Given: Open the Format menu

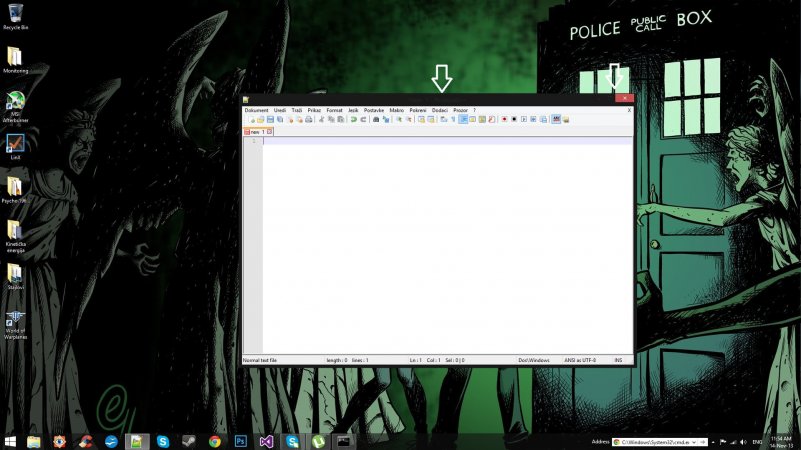Looking at the screenshot, I should click(x=335, y=110).
